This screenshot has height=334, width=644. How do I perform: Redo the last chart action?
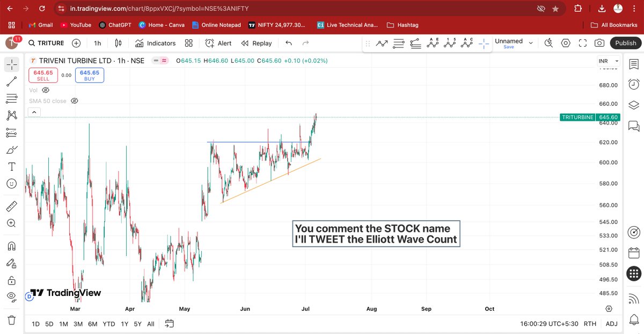(x=306, y=43)
